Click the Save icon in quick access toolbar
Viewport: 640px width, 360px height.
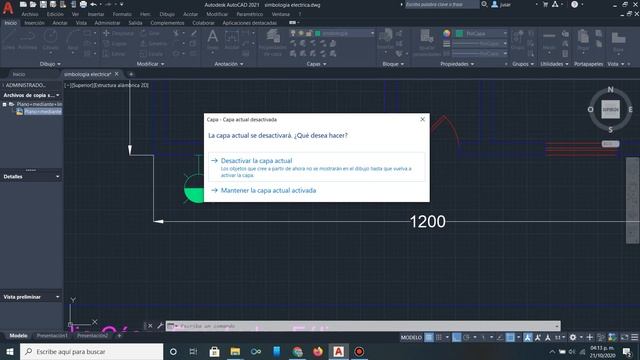click(x=43, y=4)
